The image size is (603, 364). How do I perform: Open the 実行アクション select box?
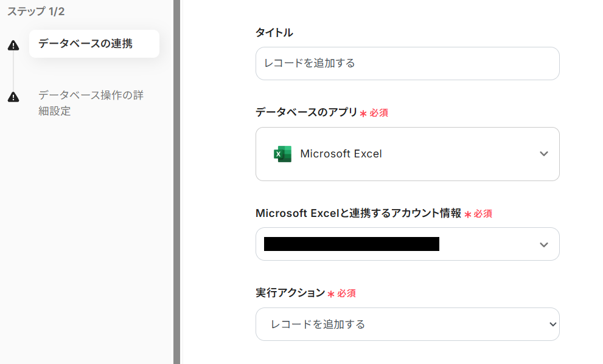tap(407, 324)
